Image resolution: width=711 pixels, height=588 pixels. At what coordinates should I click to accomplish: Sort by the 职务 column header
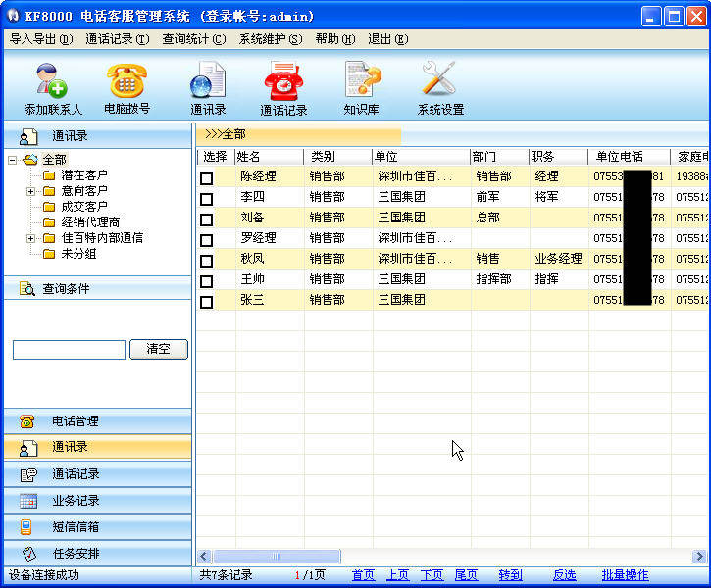[x=559, y=157]
